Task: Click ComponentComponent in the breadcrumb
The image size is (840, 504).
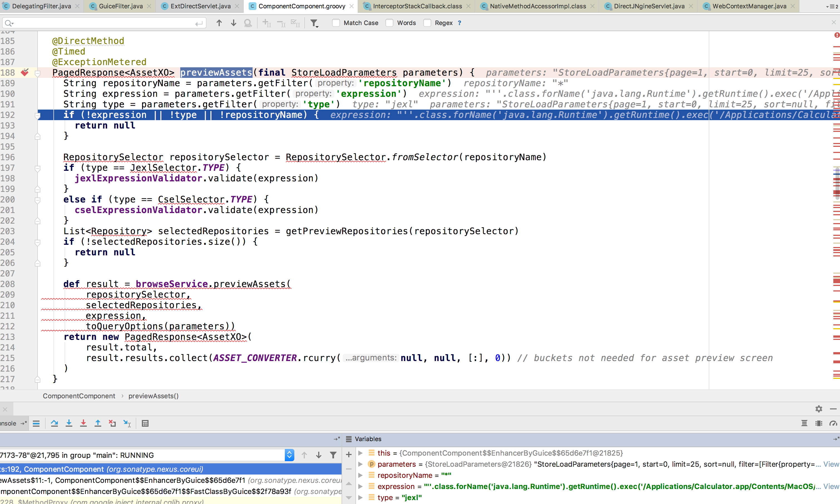Action: [x=79, y=396]
